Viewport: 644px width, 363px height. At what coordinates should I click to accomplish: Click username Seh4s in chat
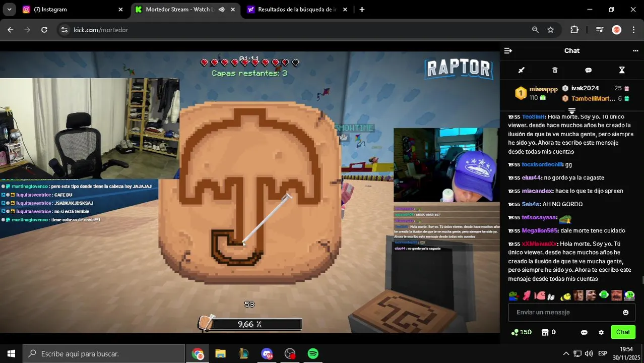(531, 204)
